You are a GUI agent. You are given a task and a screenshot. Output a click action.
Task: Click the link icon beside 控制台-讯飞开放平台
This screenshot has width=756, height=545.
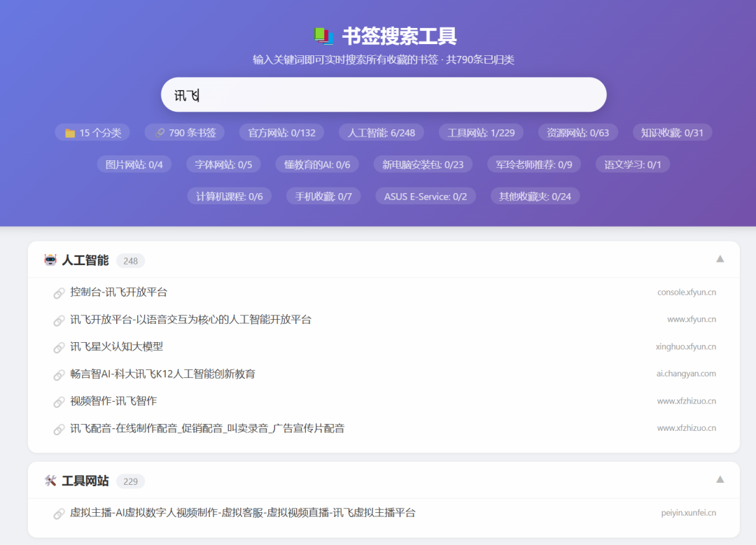[59, 293]
